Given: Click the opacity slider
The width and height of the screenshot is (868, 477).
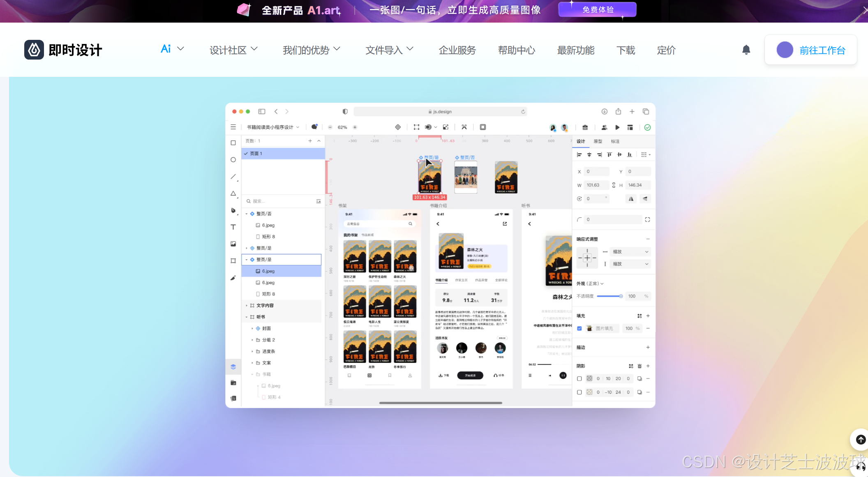Looking at the screenshot, I should pyautogui.click(x=609, y=296).
